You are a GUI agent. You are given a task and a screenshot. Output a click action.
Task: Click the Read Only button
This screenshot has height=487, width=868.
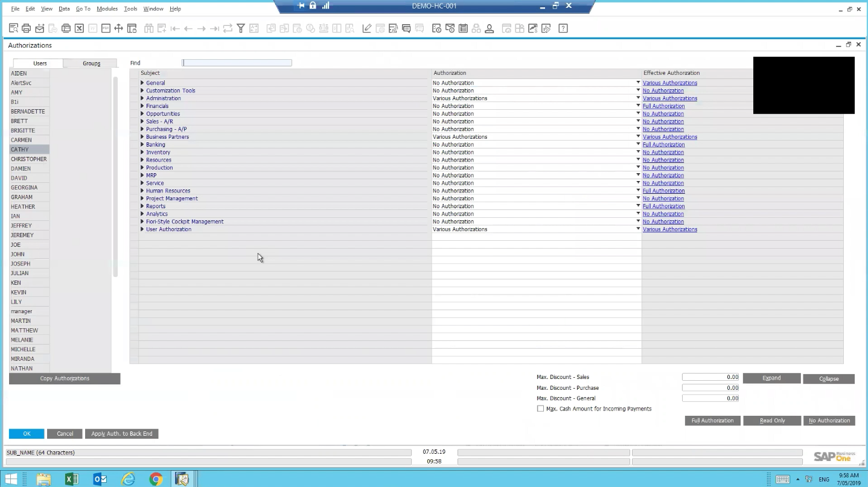pos(772,421)
